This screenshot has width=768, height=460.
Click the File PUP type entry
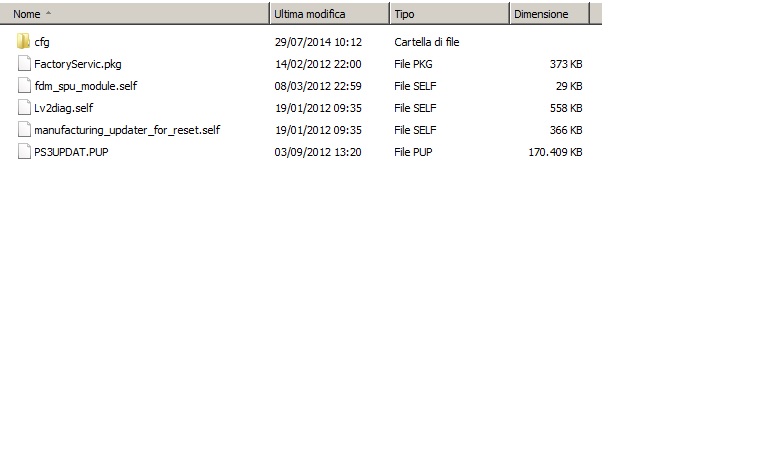415,152
